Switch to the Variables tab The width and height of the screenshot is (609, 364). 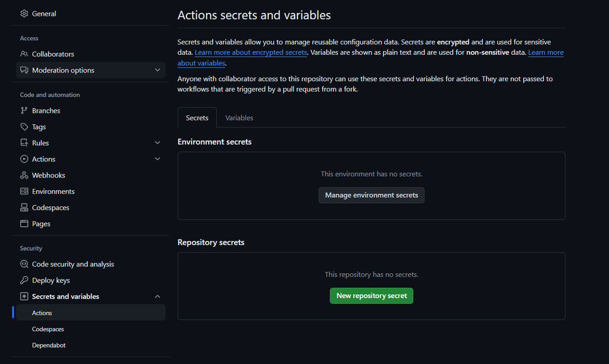pos(239,118)
